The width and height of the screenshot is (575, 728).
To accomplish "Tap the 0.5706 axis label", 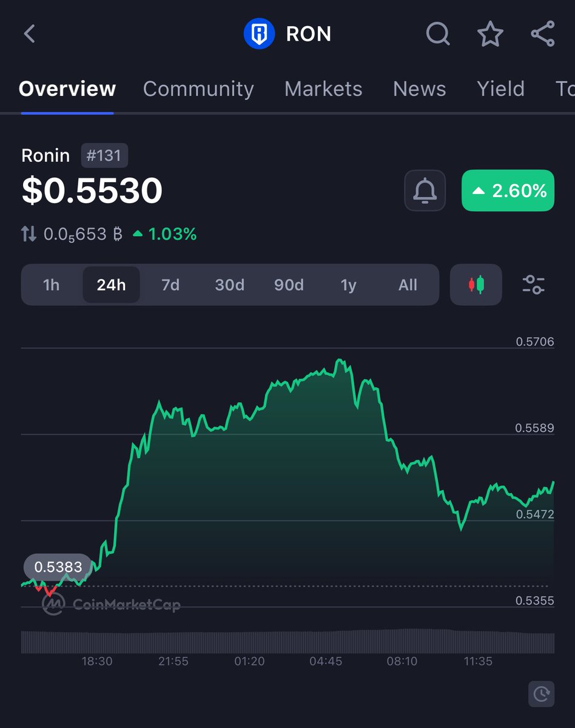I will pyautogui.click(x=535, y=342).
